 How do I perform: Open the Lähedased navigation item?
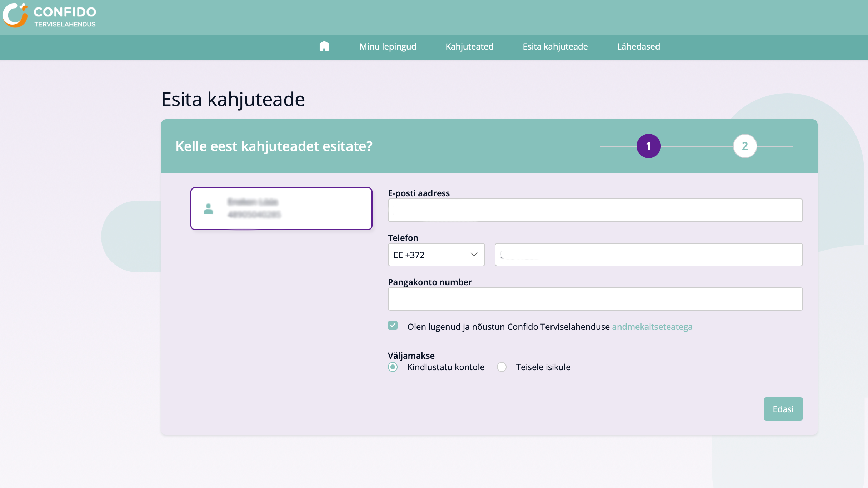tap(638, 46)
